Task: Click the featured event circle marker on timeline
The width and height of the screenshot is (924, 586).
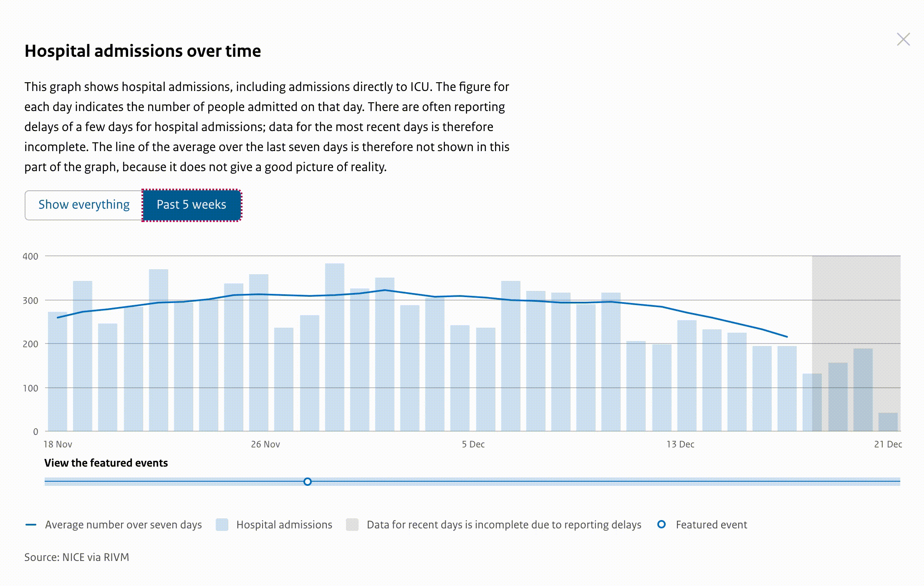Action: point(308,482)
